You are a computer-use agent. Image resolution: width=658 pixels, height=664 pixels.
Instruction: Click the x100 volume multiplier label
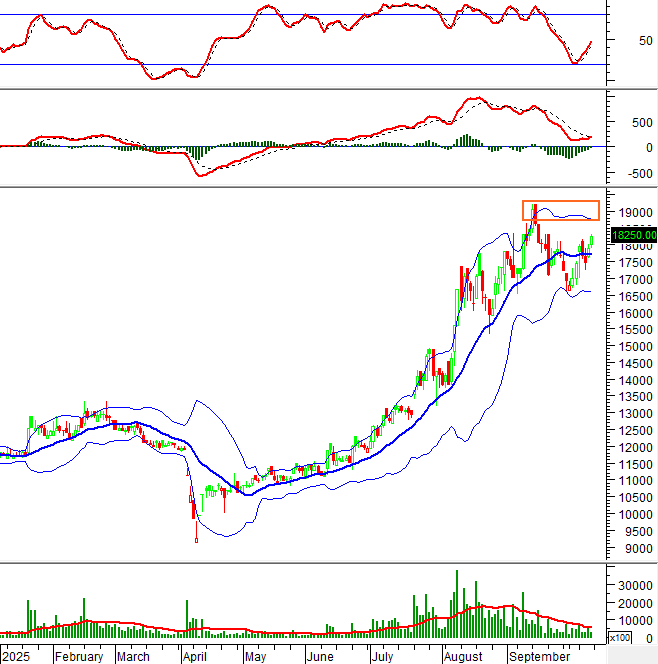618,637
